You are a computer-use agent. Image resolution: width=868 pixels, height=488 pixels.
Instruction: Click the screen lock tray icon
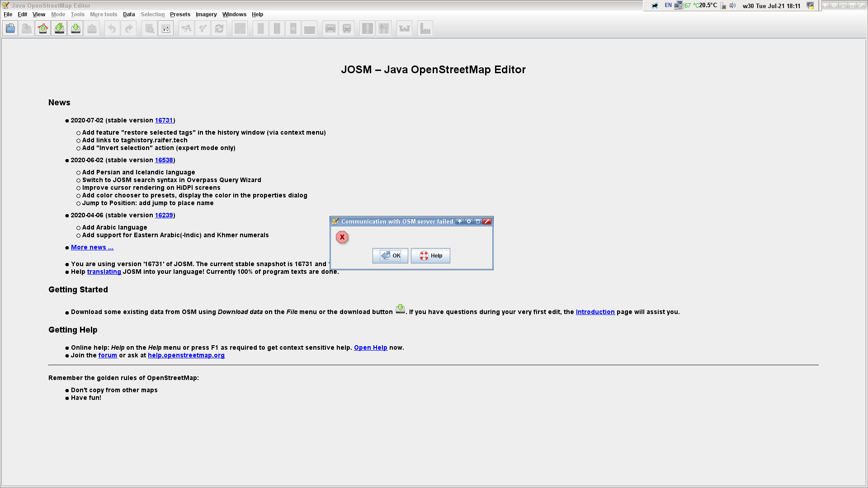coord(810,5)
